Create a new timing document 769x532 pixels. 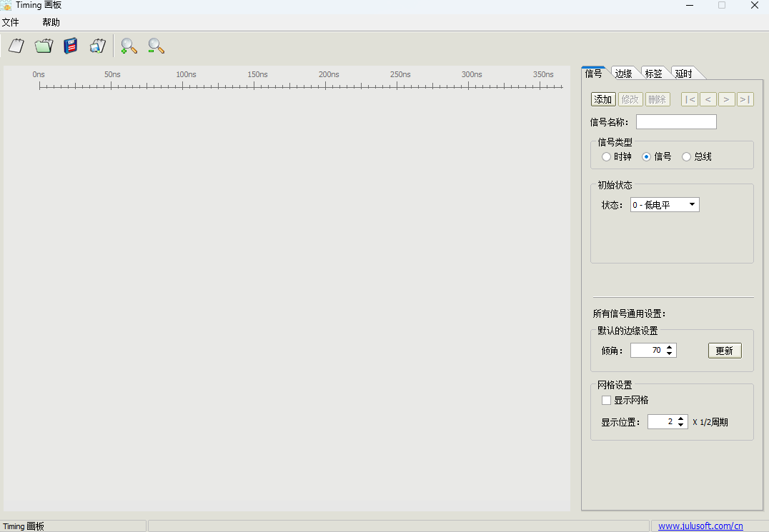(x=16, y=45)
